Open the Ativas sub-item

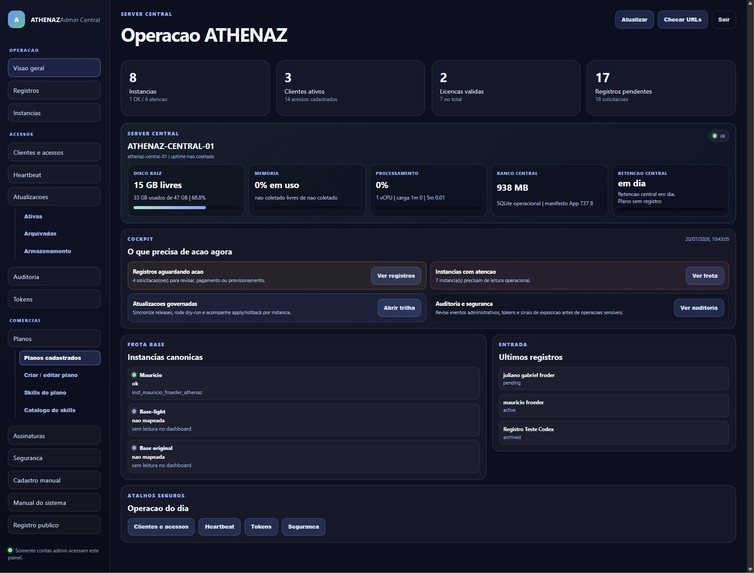tap(33, 216)
